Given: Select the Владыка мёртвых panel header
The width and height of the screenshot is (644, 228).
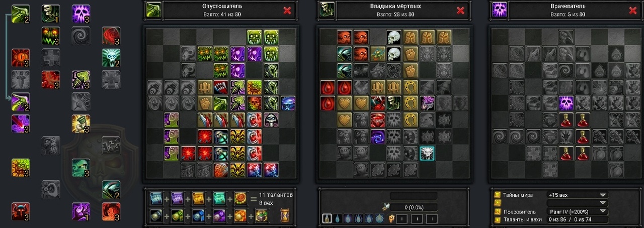Looking at the screenshot, I should (404, 10).
